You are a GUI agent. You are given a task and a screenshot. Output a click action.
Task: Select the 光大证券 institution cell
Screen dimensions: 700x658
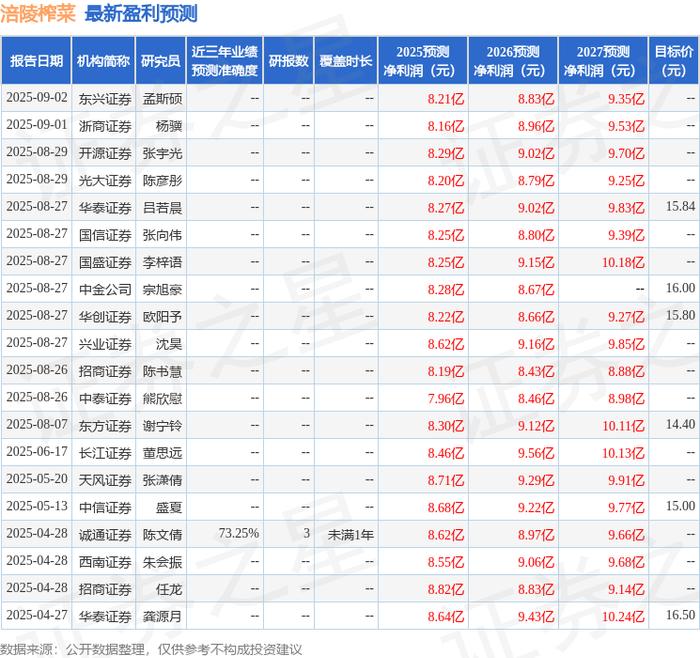point(105,180)
